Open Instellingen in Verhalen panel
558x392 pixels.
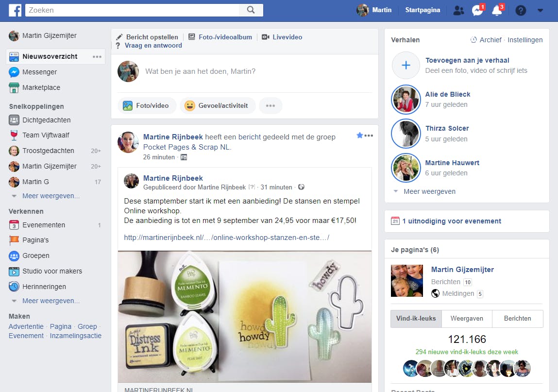tap(525, 40)
